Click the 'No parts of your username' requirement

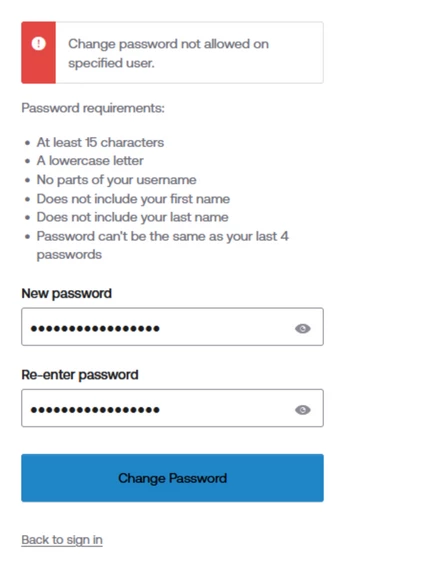click(x=117, y=180)
